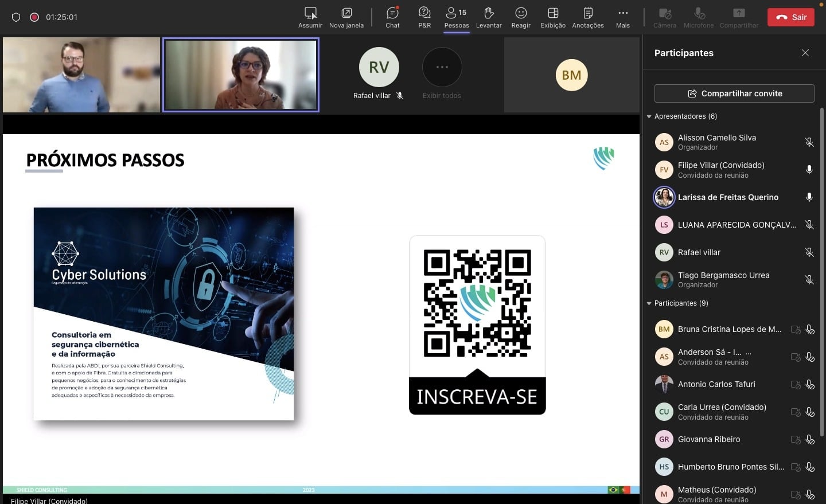The height and width of the screenshot is (504, 826).
Task: Click the BM avatar video tile
Action: click(x=571, y=75)
